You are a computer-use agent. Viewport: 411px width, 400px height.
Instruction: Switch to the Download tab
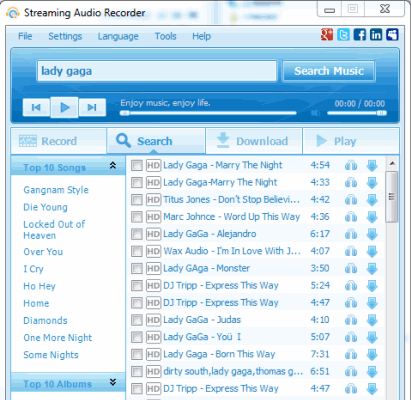click(254, 141)
